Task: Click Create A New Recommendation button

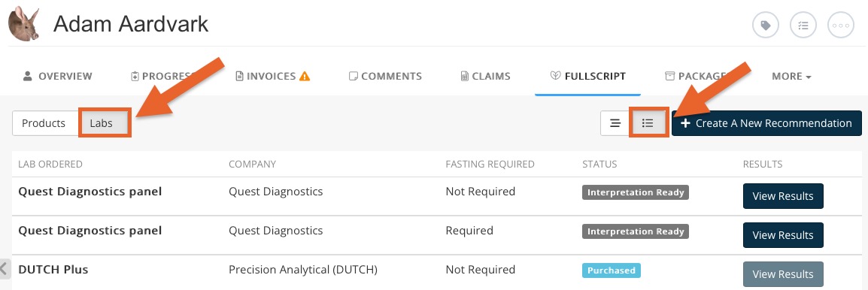Action: pyautogui.click(x=766, y=123)
